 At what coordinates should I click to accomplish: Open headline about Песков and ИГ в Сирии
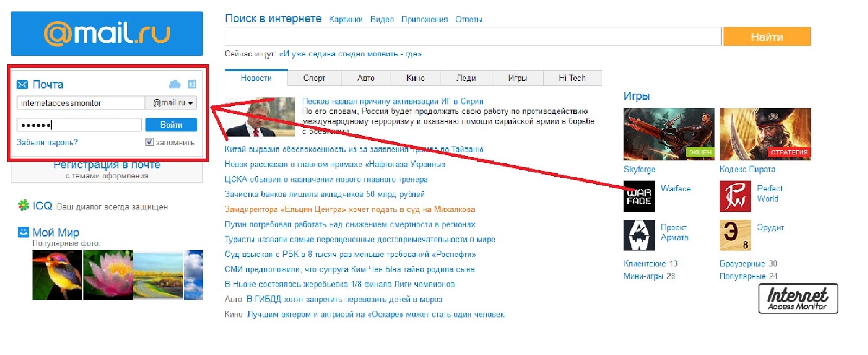tap(393, 101)
